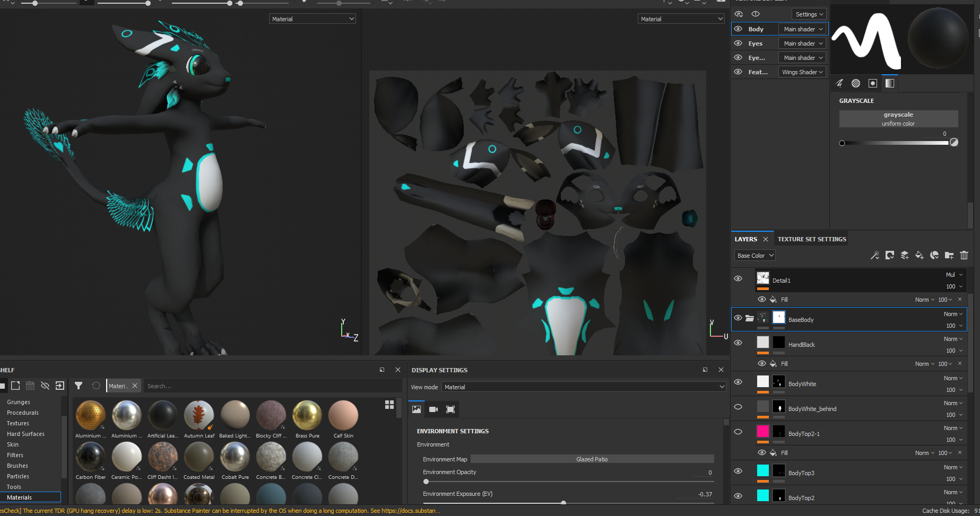Open the Base Color channel dropdown

pyautogui.click(x=755, y=256)
